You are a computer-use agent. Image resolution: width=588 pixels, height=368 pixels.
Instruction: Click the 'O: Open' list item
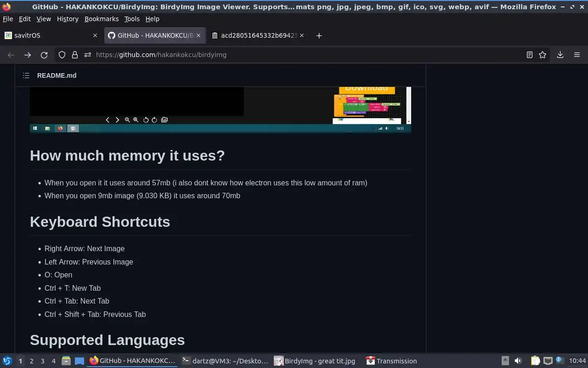(58, 275)
